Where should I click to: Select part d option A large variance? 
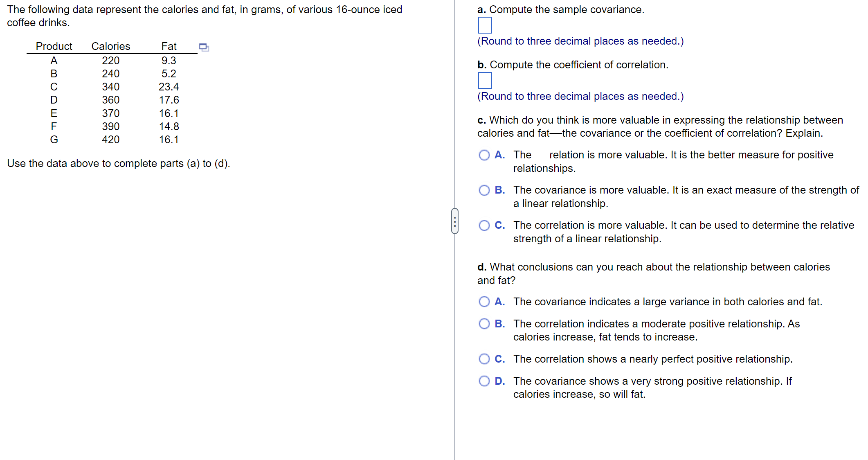click(484, 302)
